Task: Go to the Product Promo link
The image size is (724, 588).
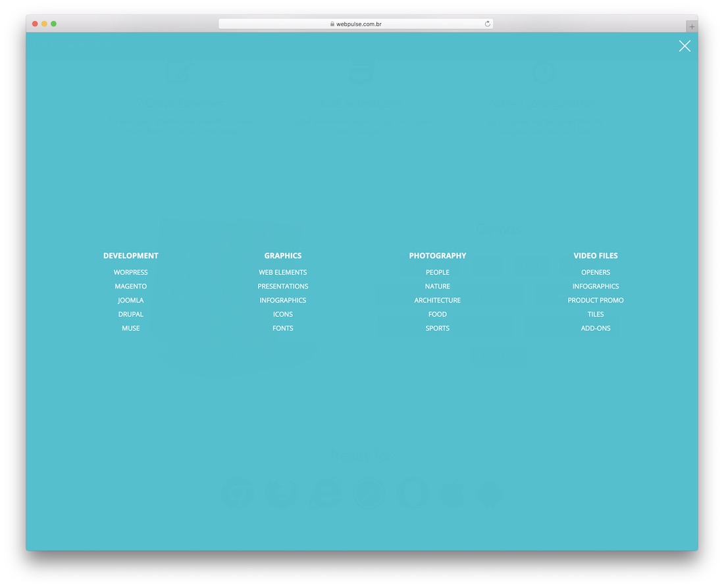Action: pyautogui.click(x=595, y=300)
